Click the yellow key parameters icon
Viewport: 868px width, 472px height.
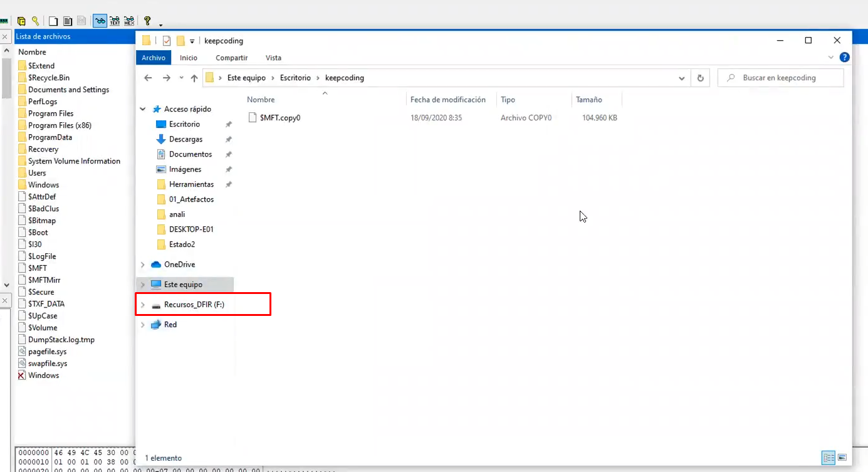(x=36, y=21)
